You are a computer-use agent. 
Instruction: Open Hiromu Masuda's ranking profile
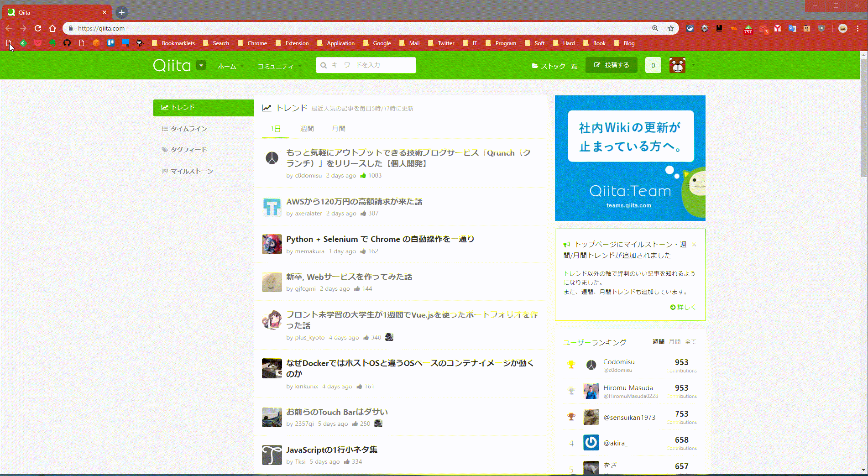coord(628,388)
